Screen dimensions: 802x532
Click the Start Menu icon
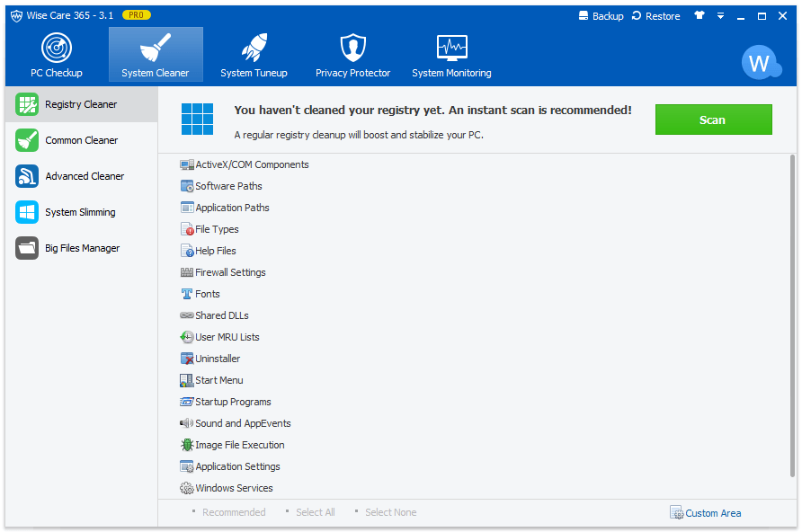tap(187, 380)
